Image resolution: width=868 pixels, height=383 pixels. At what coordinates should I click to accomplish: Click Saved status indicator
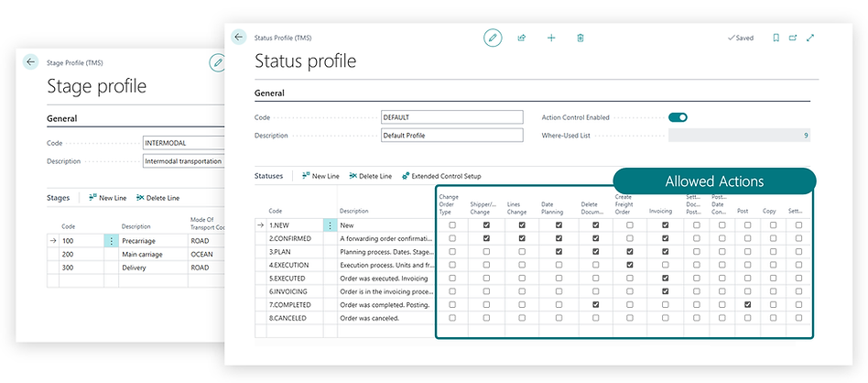(741, 38)
